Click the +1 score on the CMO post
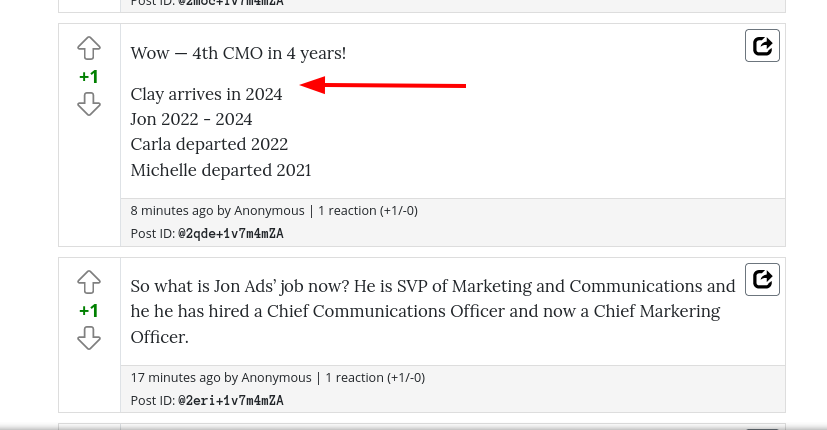This screenshot has height=430, width=827. [89, 76]
